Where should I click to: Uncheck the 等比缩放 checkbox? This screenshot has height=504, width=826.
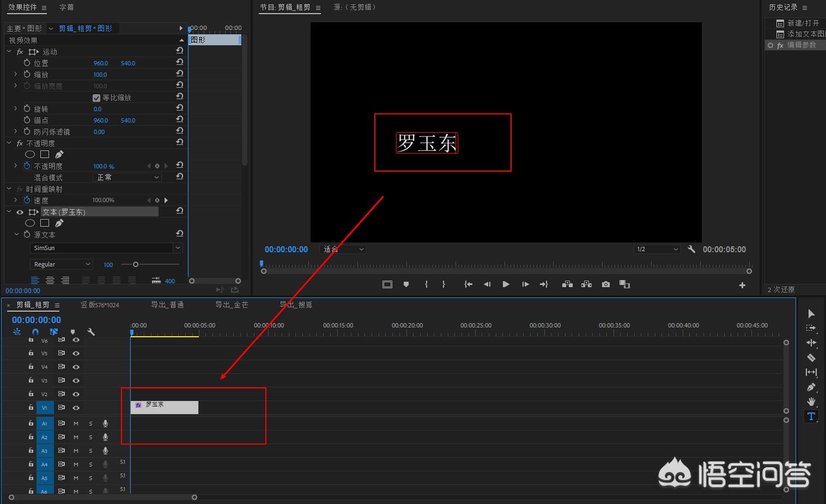point(96,97)
